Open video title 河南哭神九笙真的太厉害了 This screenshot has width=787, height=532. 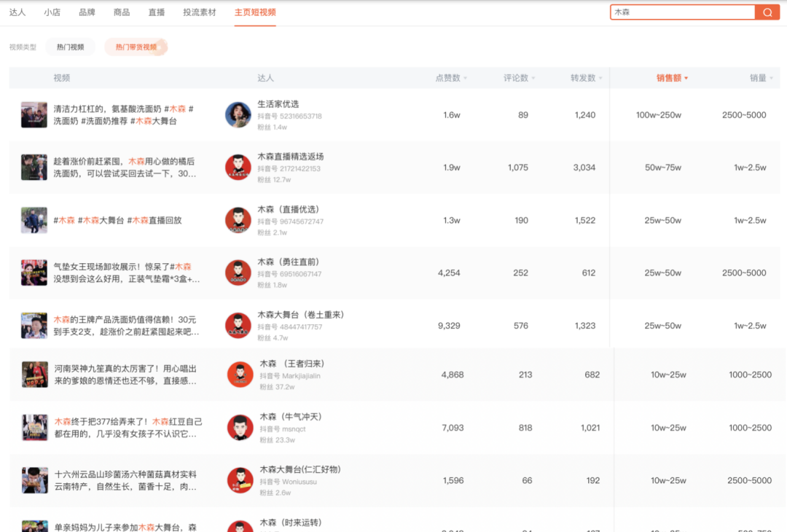(x=125, y=375)
